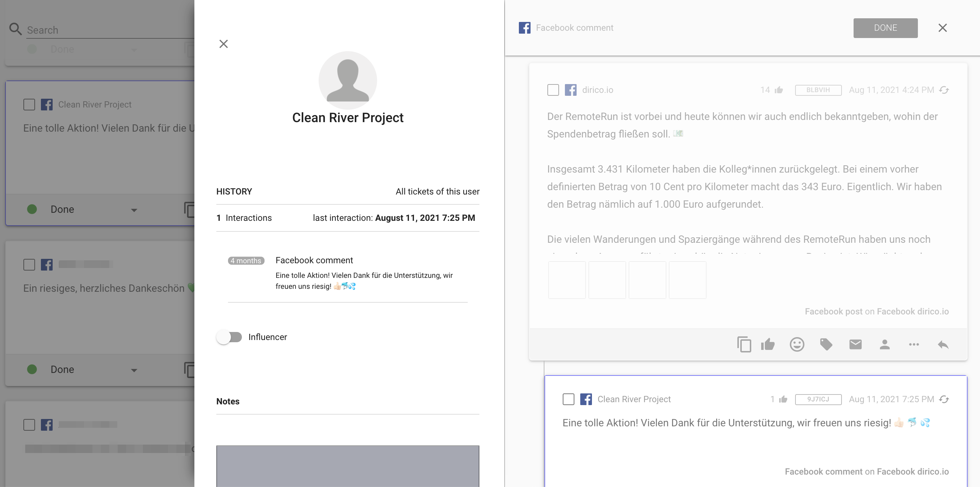Image resolution: width=980 pixels, height=487 pixels.
Task: Click the thumbs-up like icon in toolbar
Action: click(x=768, y=345)
